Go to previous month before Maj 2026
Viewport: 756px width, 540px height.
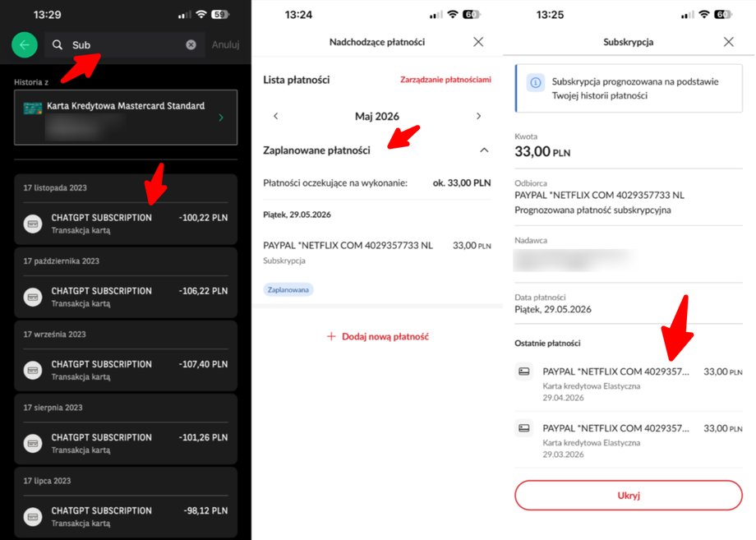point(276,116)
